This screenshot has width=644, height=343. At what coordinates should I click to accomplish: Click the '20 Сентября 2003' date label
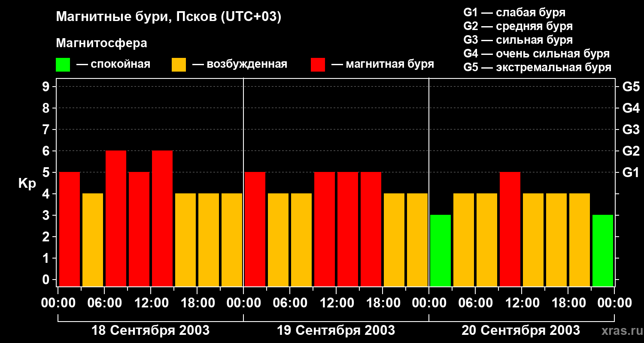(x=521, y=331)
